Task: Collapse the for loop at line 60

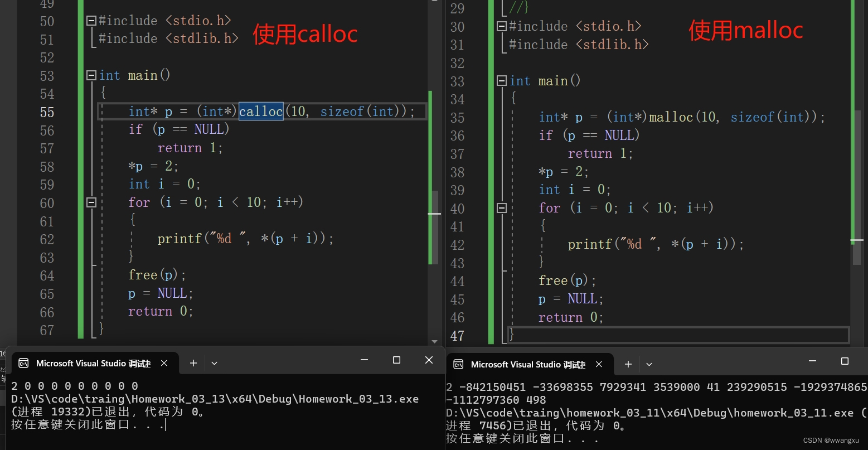Action: 91,202
